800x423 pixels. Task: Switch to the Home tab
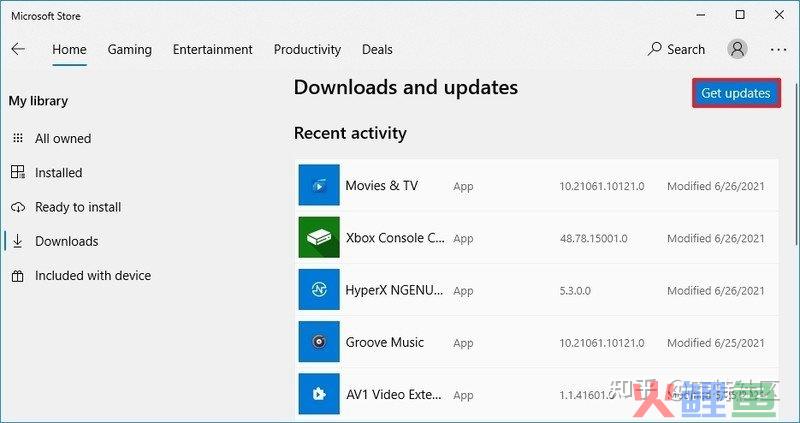pyautogui.click(x=69, y=49)
